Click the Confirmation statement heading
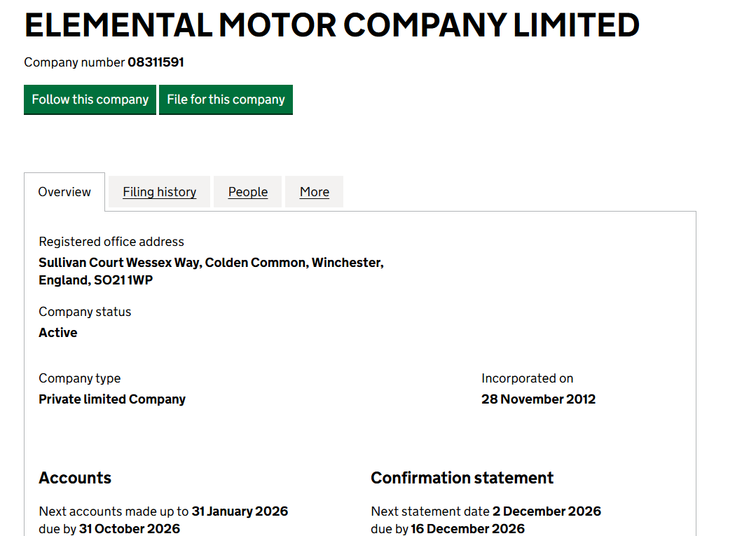Viewport: 756px width, 536px height. click(462, 478)
